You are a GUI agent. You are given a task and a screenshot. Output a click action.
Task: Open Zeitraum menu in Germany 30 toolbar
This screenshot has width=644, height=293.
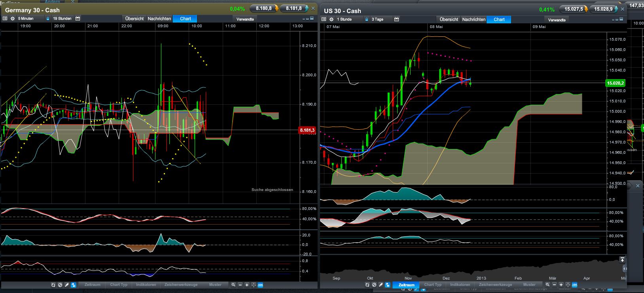click(x=93, y=285)
